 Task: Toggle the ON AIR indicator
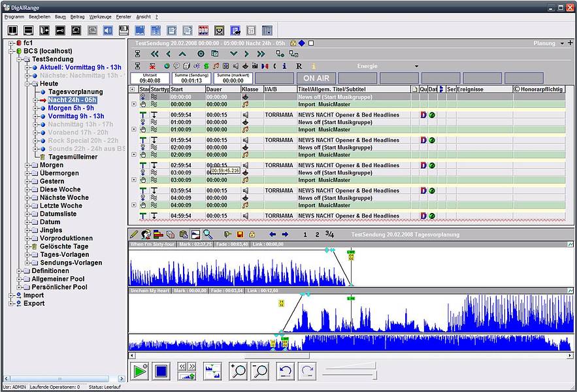tap(317, 78)
